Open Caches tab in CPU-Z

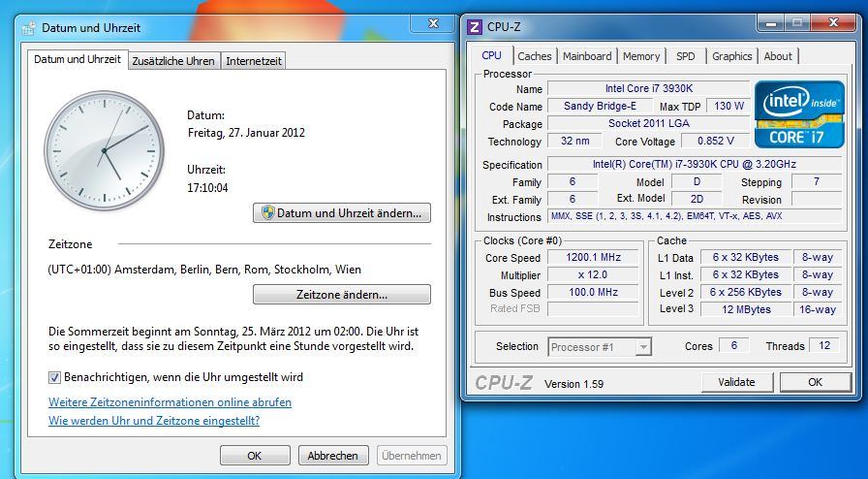tap(534, 56)
